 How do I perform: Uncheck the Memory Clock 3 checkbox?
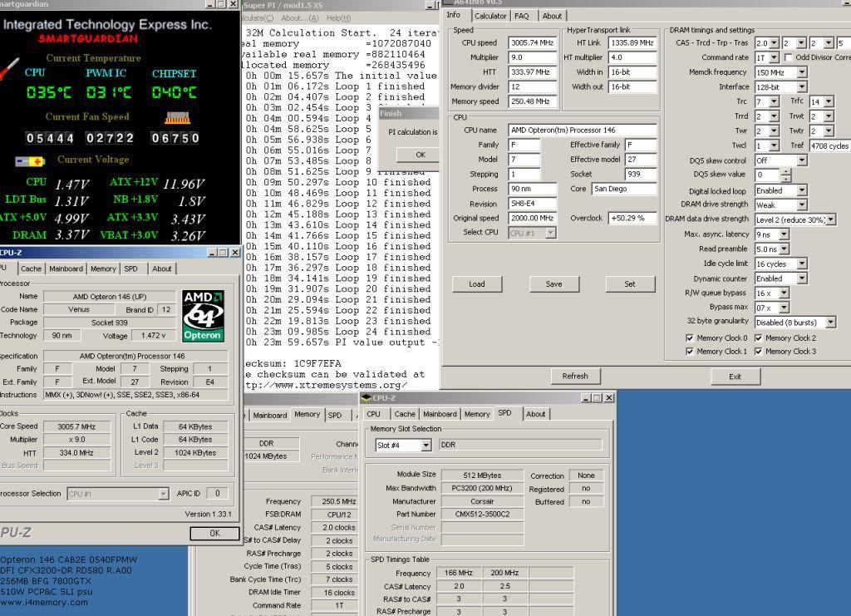point(758,351)
